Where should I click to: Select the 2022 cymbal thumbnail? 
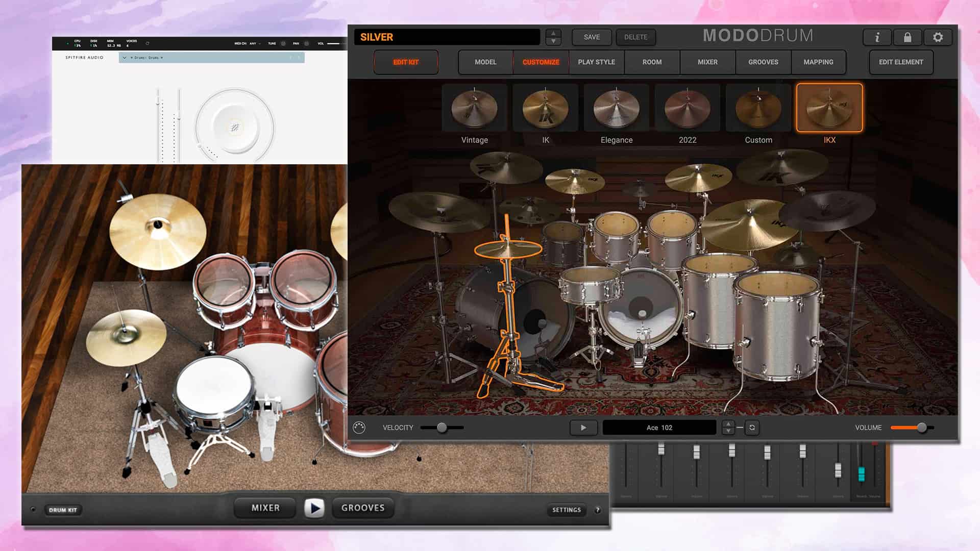pos(687,108)
